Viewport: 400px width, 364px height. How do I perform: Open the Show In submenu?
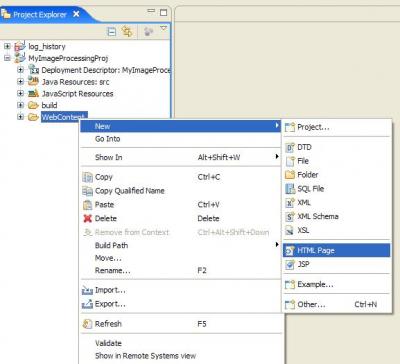coord(180,157)
